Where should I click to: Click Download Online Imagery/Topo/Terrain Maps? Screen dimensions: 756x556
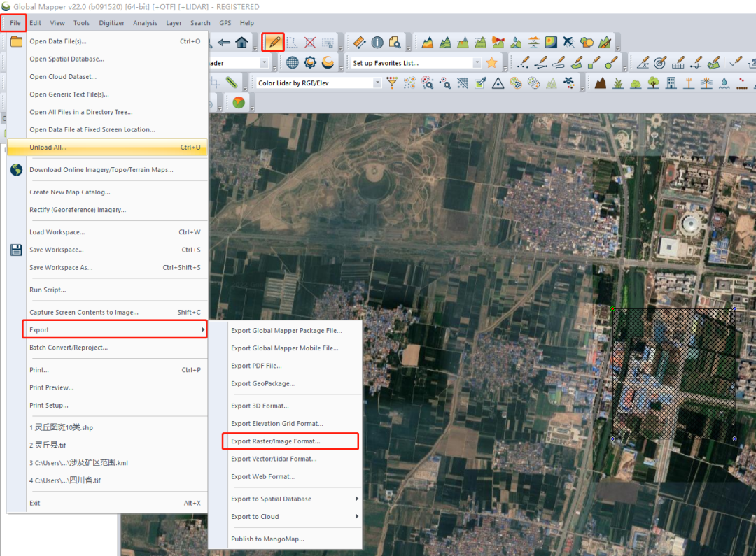(x=101, y=170)
